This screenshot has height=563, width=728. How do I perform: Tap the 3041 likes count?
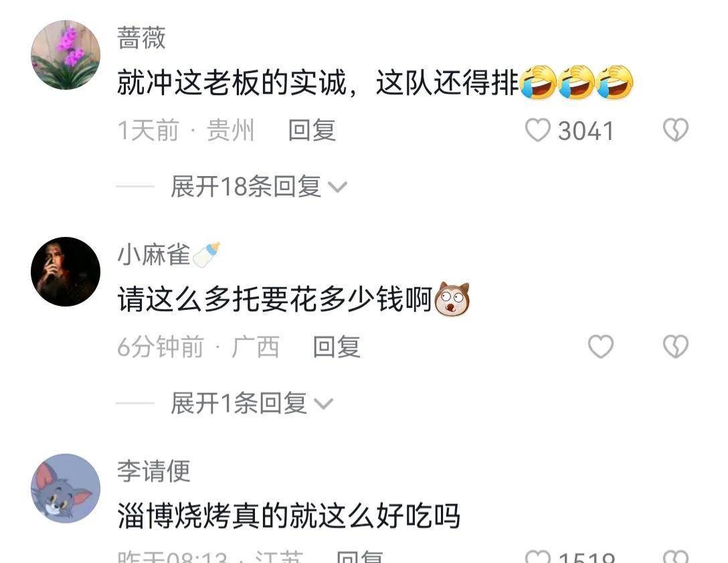point(586,131)
